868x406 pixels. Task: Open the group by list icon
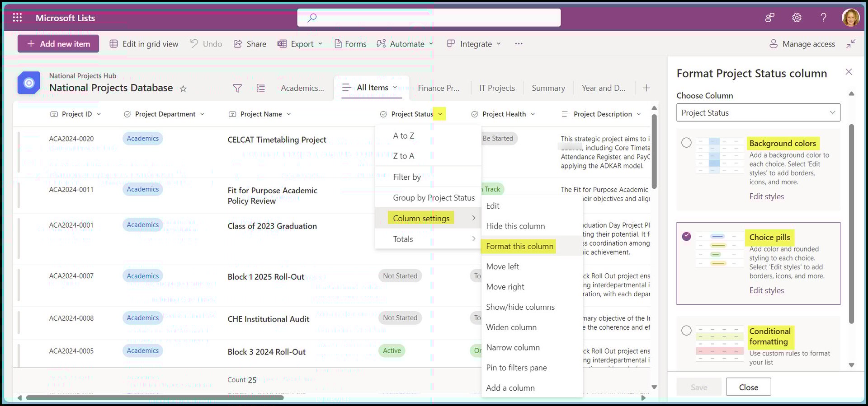[x=261, y=88]
